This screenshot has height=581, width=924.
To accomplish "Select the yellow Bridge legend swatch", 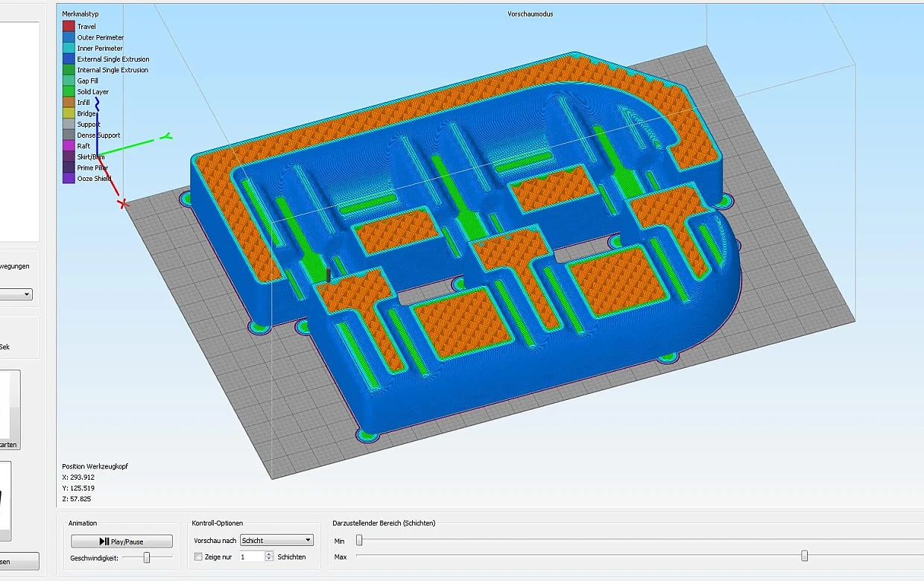I will pyautogui.click(x=69, y=113).
